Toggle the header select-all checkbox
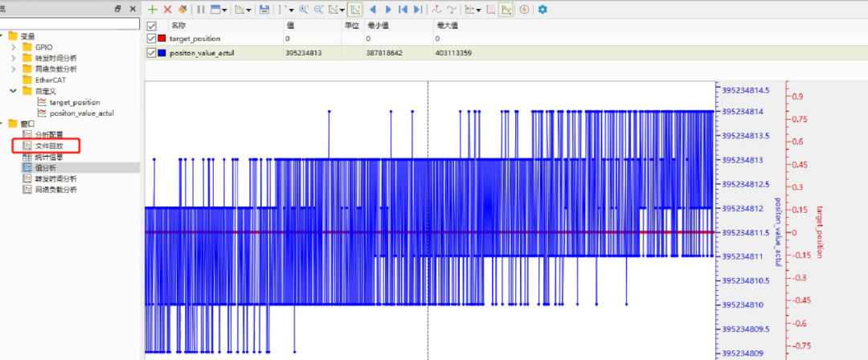Viewport: 868px width, 360px height. [151, 26]
